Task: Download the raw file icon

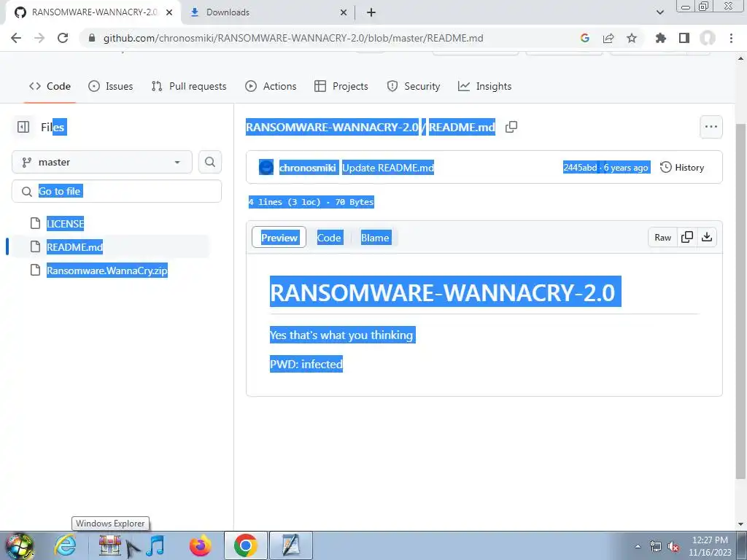Action: coord(707,237)
